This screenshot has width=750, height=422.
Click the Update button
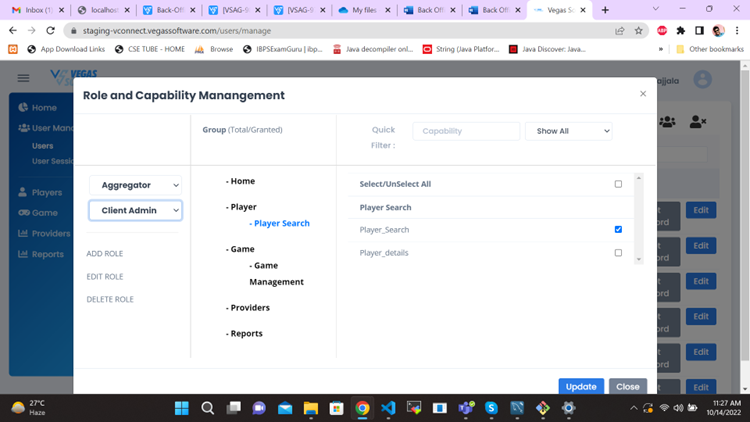coord(581,387)
